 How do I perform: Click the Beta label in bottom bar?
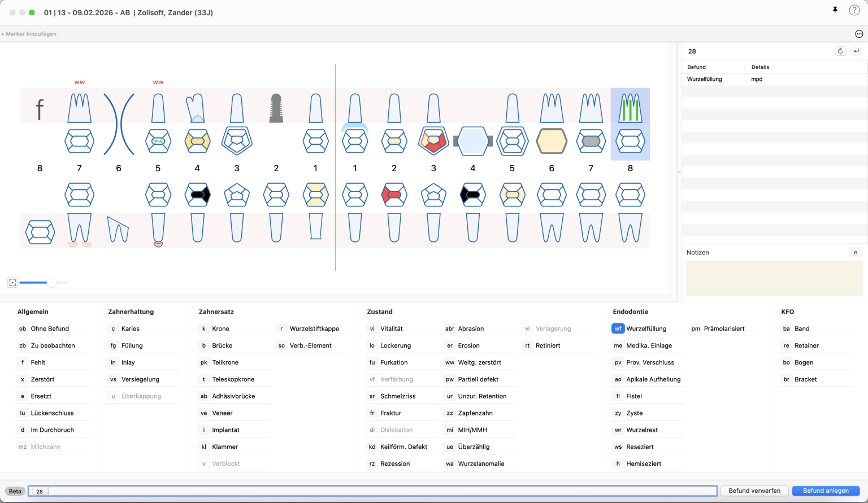click(x=15, y=491)
